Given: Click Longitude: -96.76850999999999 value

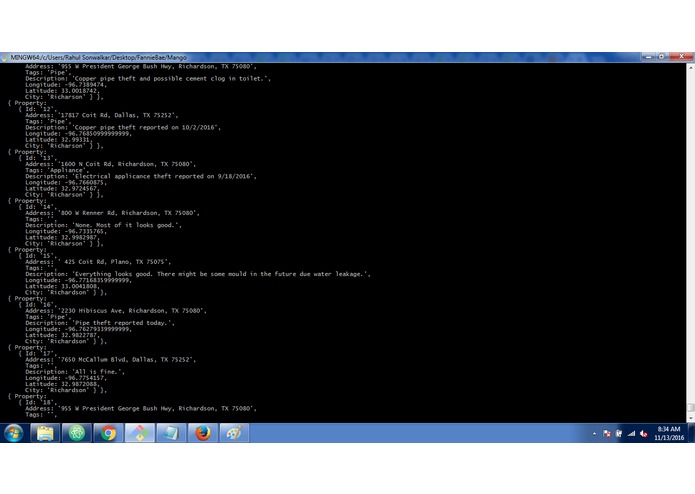Looking at the screenshot, I should (78, 134).
